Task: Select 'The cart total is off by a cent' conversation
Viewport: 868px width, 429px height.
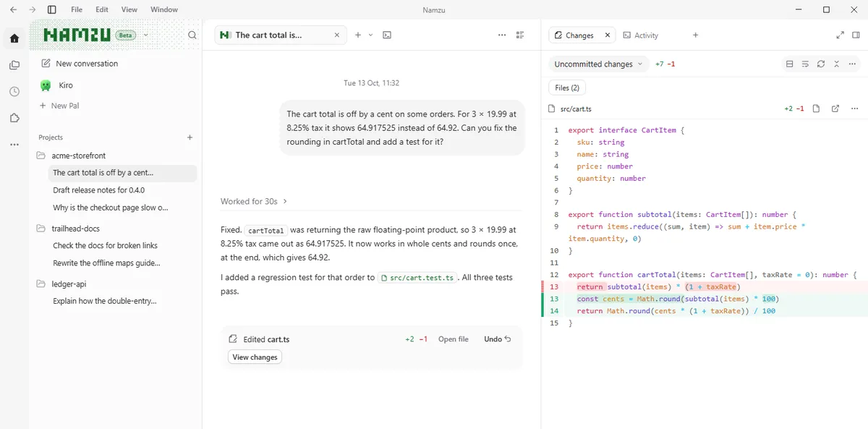Action: [x=123, y=173]
